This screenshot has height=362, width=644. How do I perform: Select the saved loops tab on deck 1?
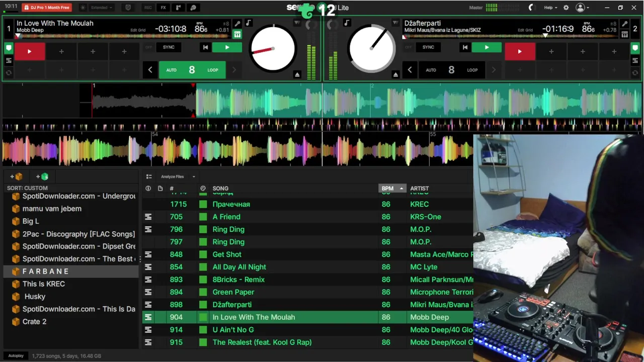pyautogui.click(x=9, y=60)
